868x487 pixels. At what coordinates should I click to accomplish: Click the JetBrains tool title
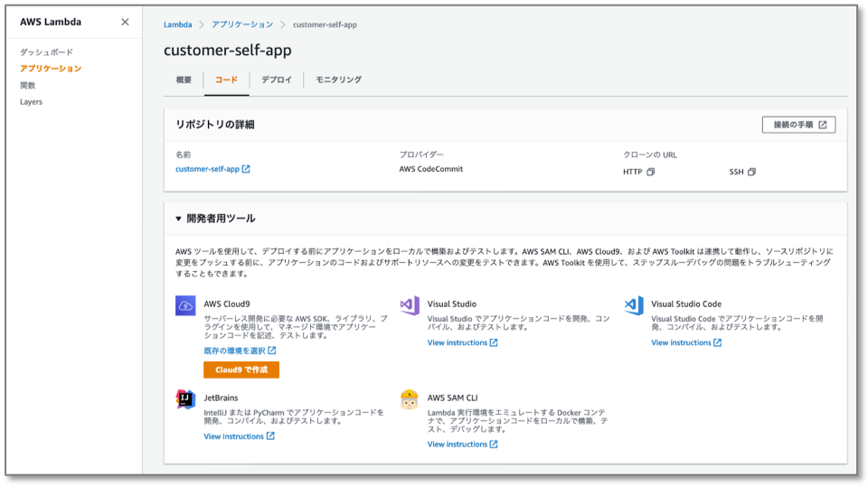coord(221,398)
